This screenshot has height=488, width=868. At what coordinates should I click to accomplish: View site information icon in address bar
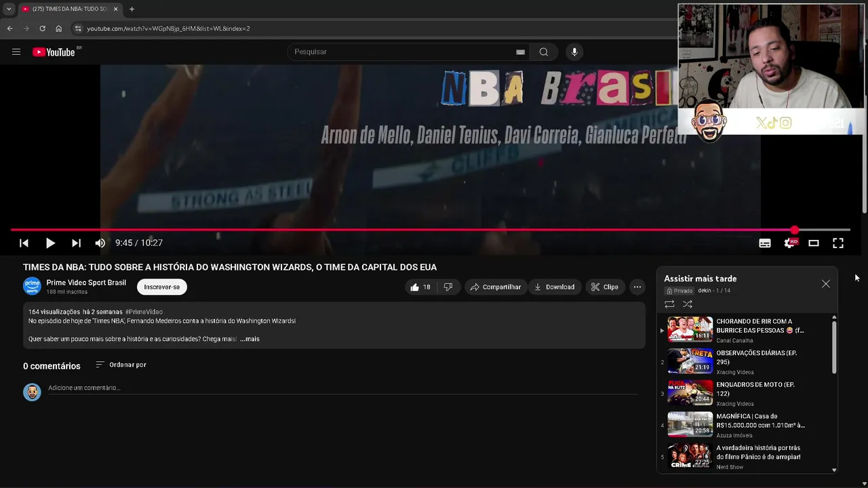78,28
